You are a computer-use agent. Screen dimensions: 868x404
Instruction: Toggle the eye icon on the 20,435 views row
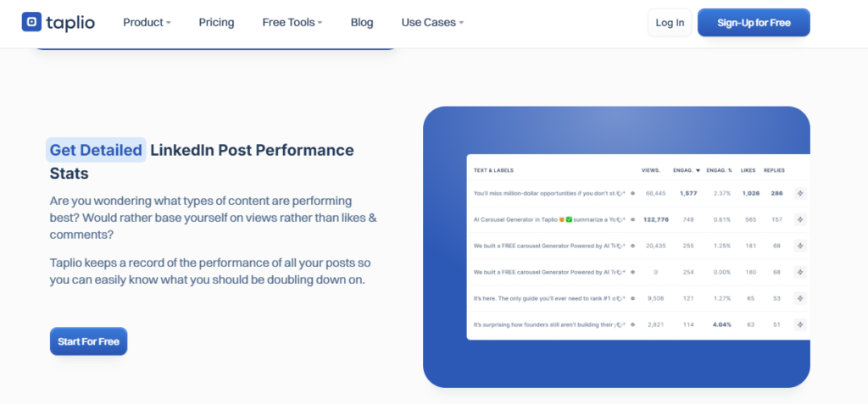pos(632,246)
